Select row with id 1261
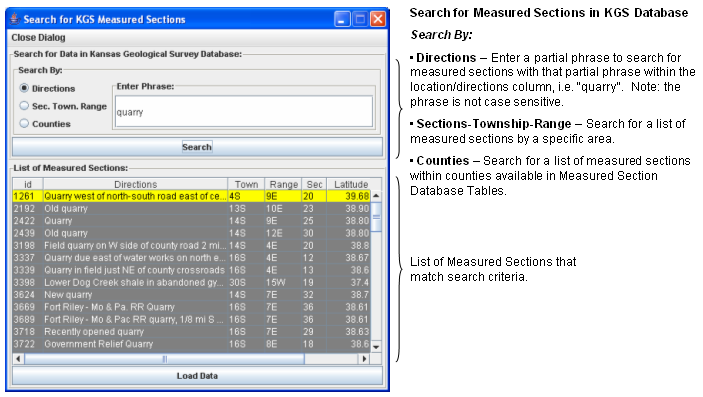This screenshot has height=397, width=703. click(191, 196)
